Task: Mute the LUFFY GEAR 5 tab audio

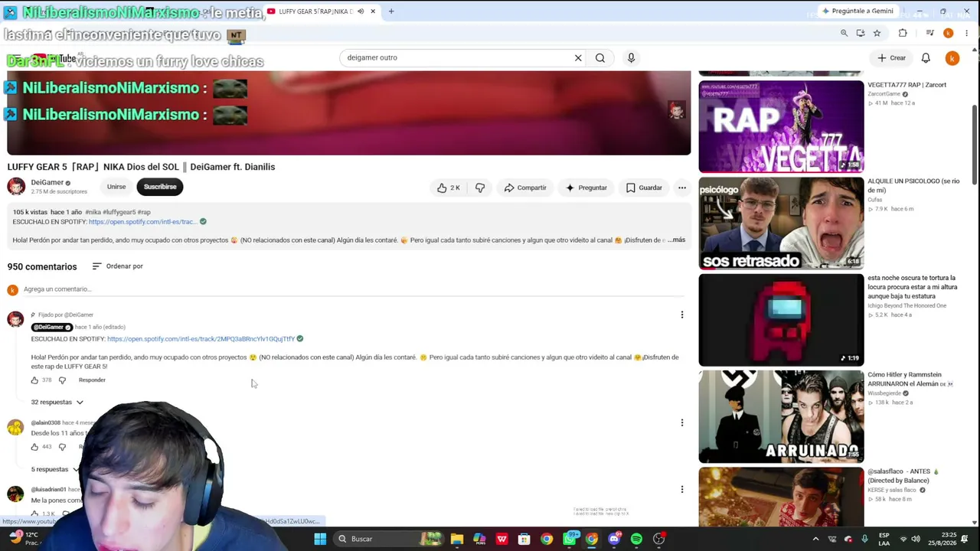Action: [x=361, y=11]
